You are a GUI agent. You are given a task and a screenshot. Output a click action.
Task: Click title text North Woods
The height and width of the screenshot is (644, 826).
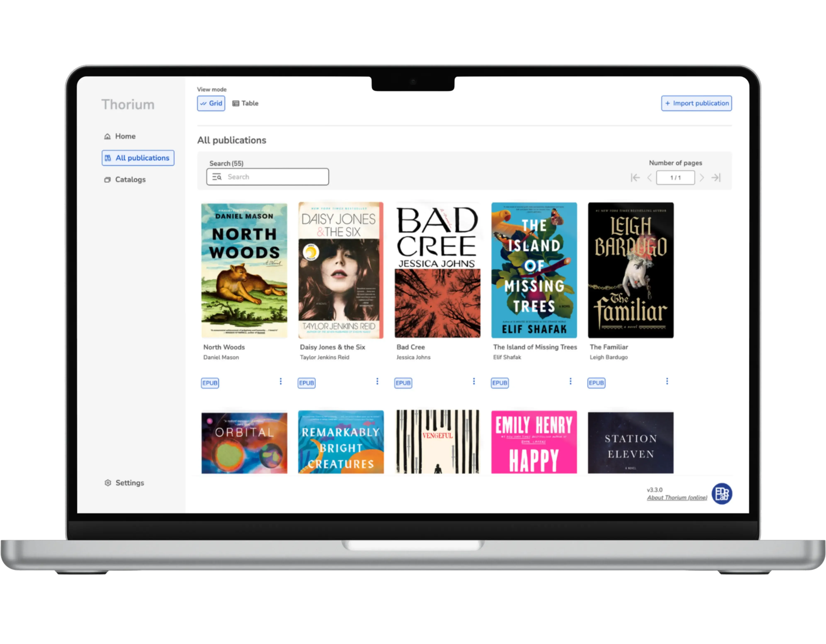224,347
